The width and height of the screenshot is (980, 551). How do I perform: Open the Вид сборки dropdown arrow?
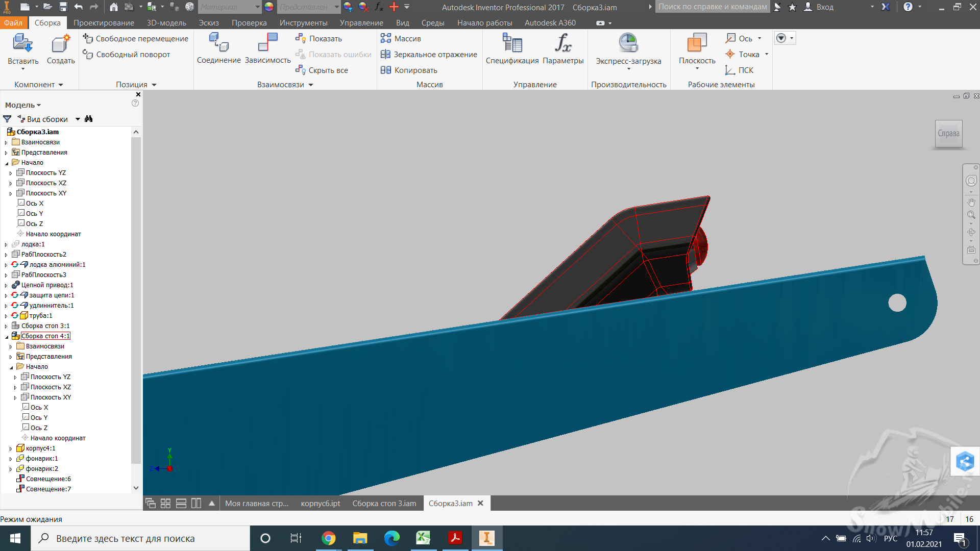coord(78,119)
